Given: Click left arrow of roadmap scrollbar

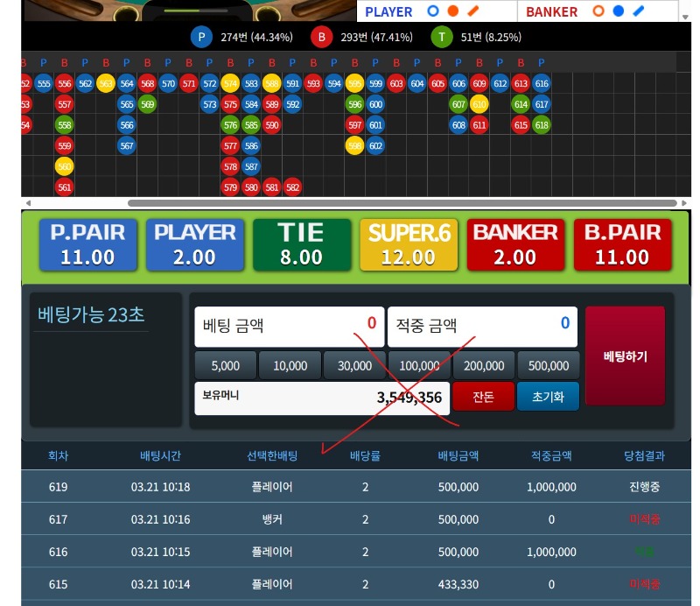Looking at the screenshot, I should point(26,203).
